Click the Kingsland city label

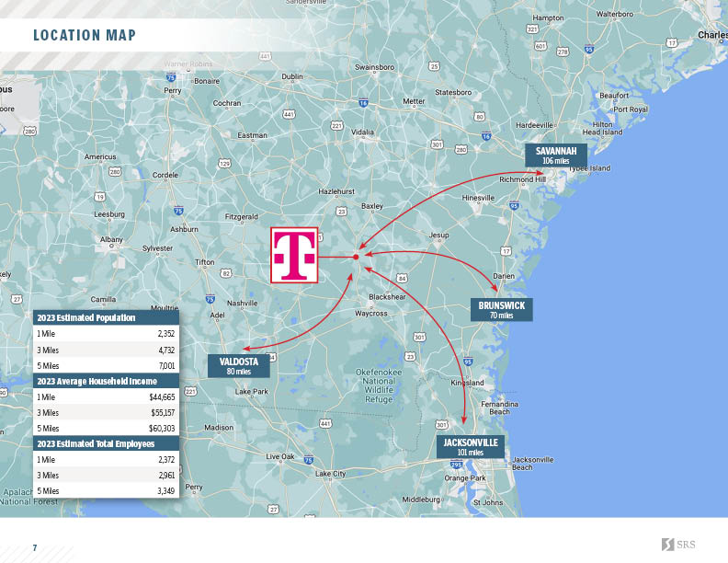pos(467,383)
